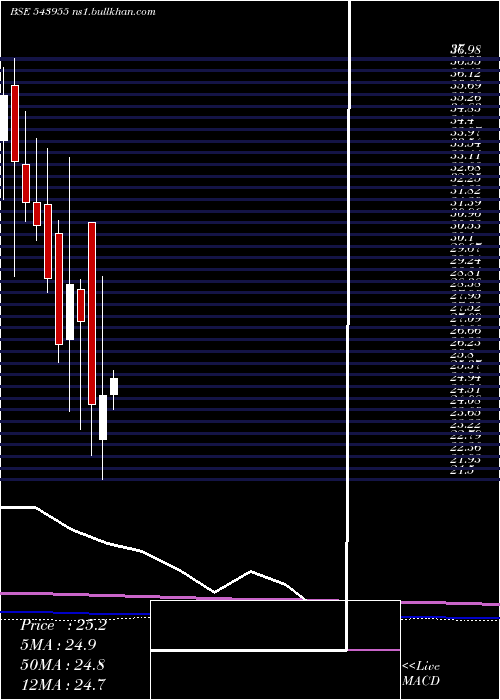Click the 23.22 price axis label
The height and width of the screenshot is (700, 500).
tap(465, 425)
